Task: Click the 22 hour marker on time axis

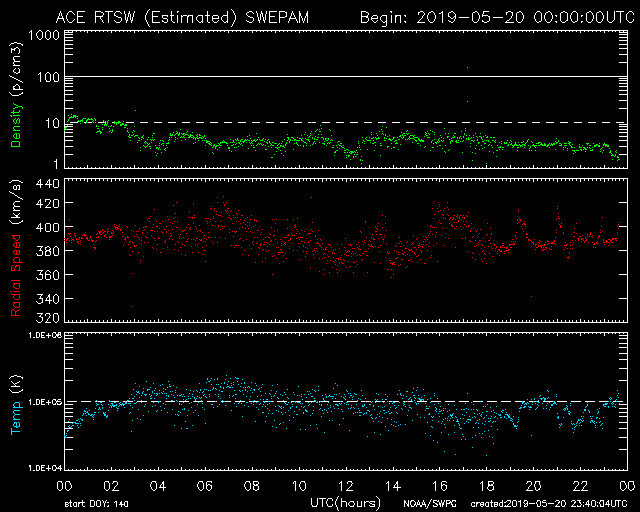Action: pyautogui.click(x=580, y=485)
